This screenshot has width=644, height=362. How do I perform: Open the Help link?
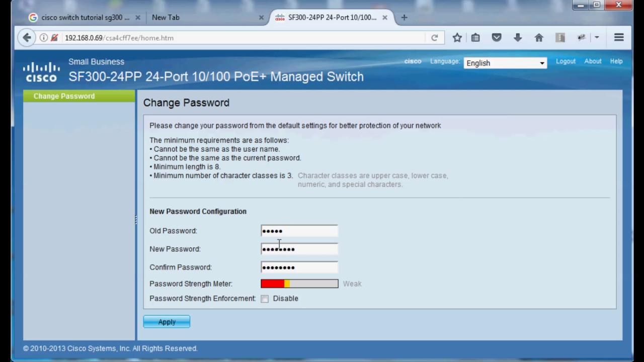click(x=616, y=61)
